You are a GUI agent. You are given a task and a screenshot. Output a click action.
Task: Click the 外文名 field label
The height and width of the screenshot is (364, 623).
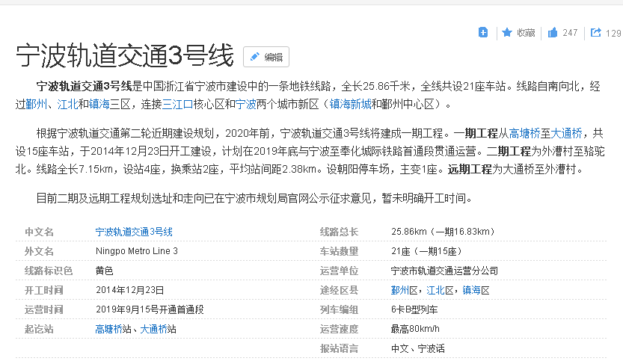click(x=39, y=251)
